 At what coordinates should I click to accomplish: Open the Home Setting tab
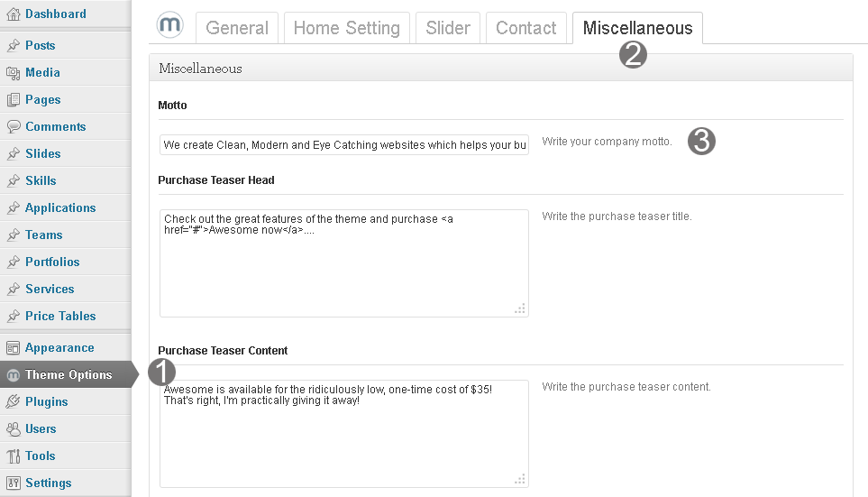tap(346, 28)
